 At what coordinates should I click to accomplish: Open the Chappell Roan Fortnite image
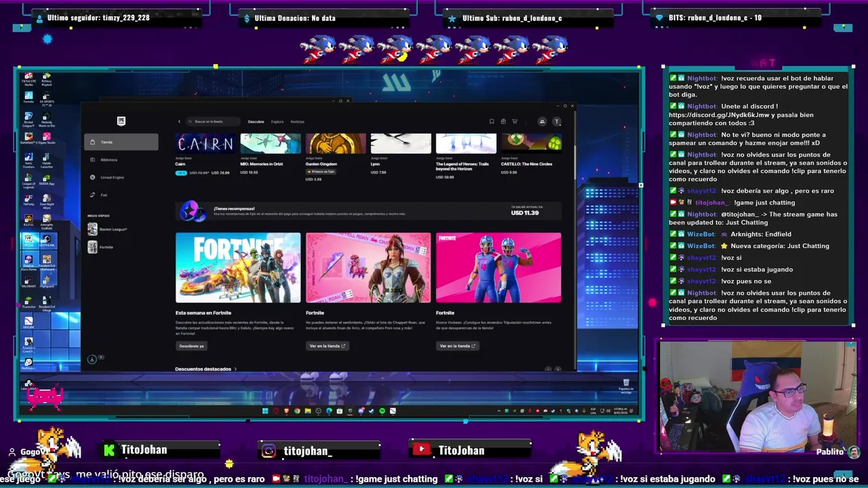coord(368,268)
